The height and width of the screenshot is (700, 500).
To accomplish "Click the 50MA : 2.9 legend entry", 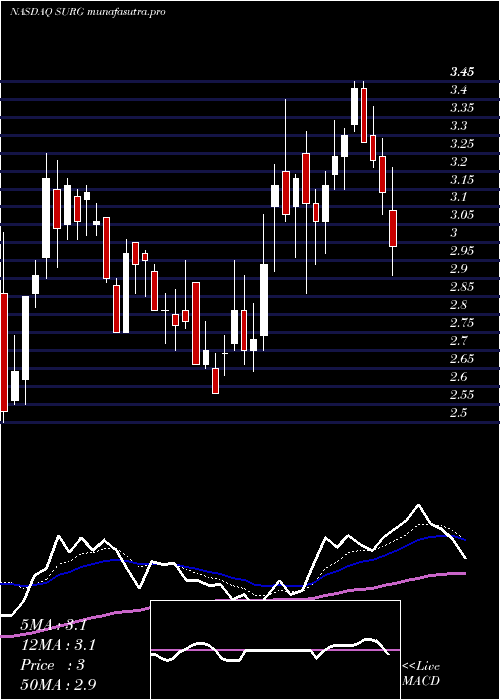I will [x=58, y=684].
